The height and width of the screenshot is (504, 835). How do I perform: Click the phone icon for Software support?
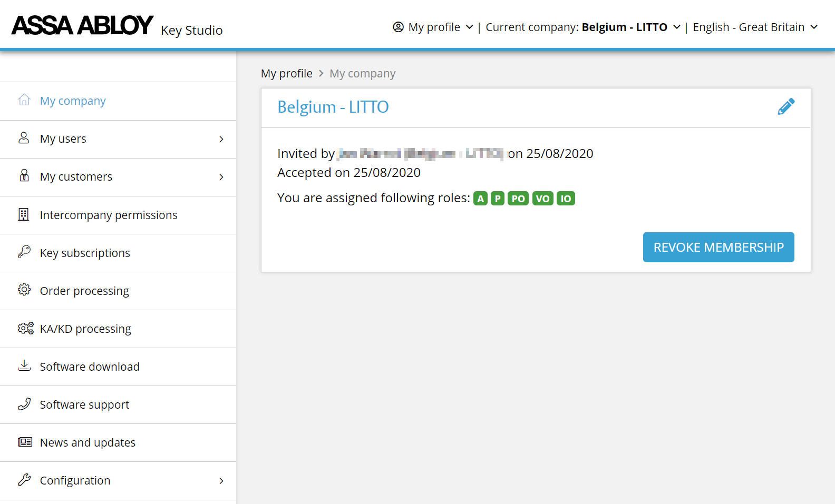coord(24,404)
